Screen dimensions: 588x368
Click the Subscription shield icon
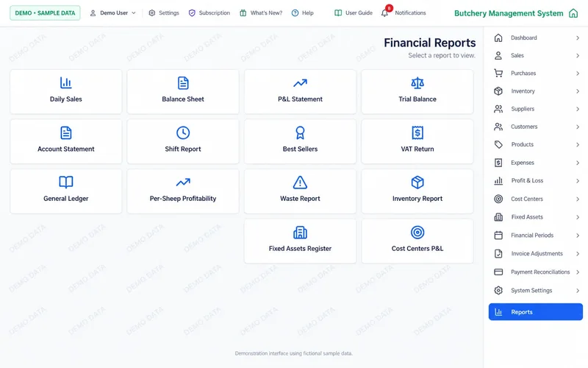(x=192, y=13)
